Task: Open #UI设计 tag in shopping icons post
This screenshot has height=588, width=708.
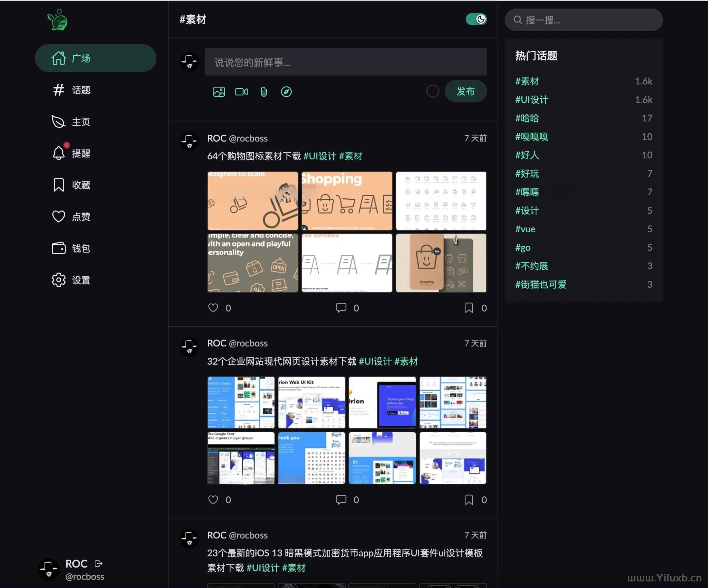Action: point(320,156)
